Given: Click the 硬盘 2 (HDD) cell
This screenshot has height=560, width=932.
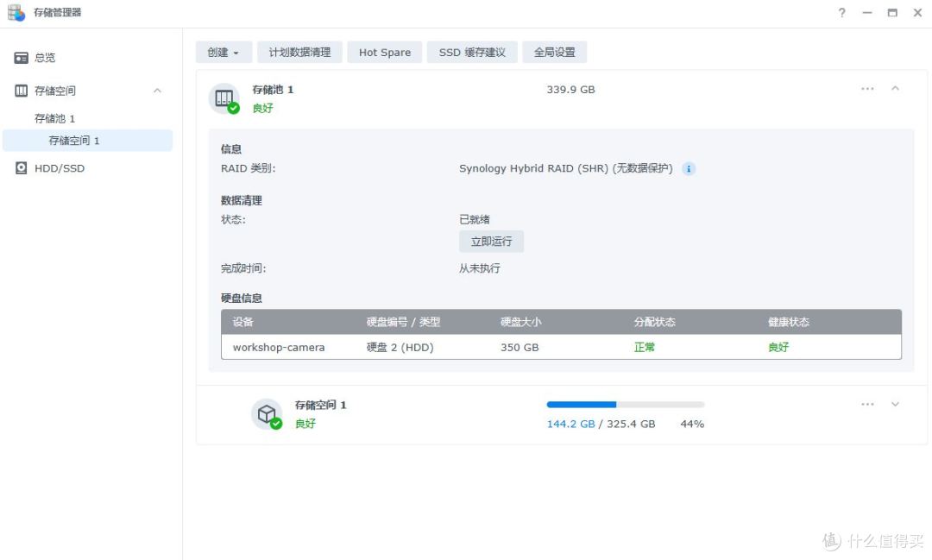Looking at the screenshot, I should [400, 347].
